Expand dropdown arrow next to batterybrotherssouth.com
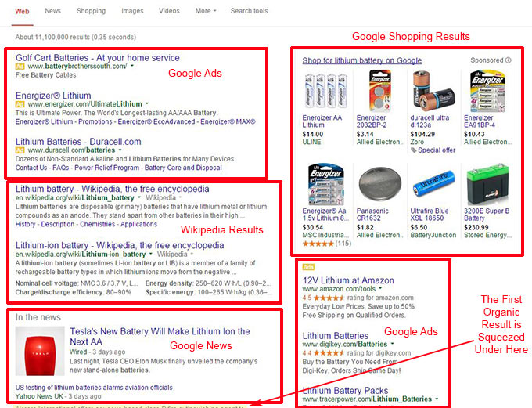 pyautogui.click(x=132, y=66)
